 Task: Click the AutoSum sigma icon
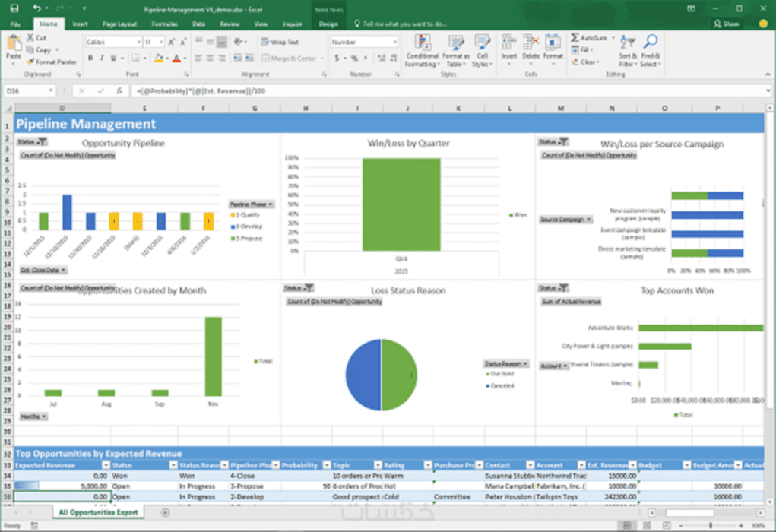[x=575, y=37]
